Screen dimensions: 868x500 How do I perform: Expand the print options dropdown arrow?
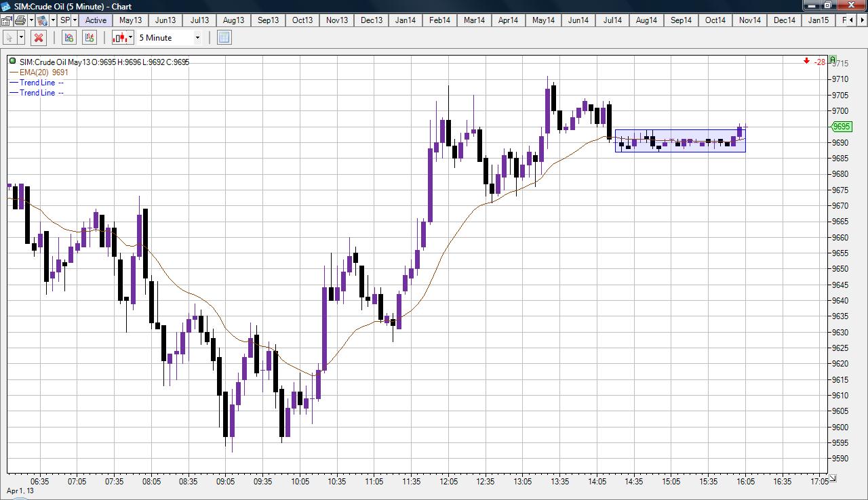pos(31,20)
